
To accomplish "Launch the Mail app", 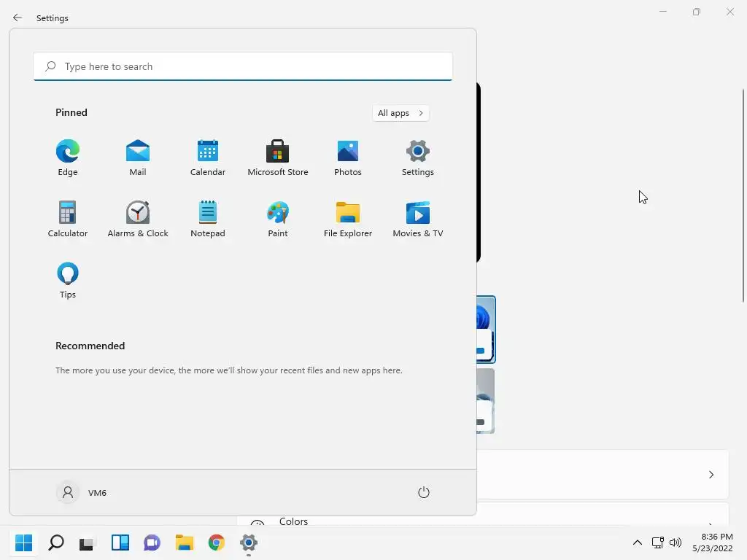I will (138, 157).
